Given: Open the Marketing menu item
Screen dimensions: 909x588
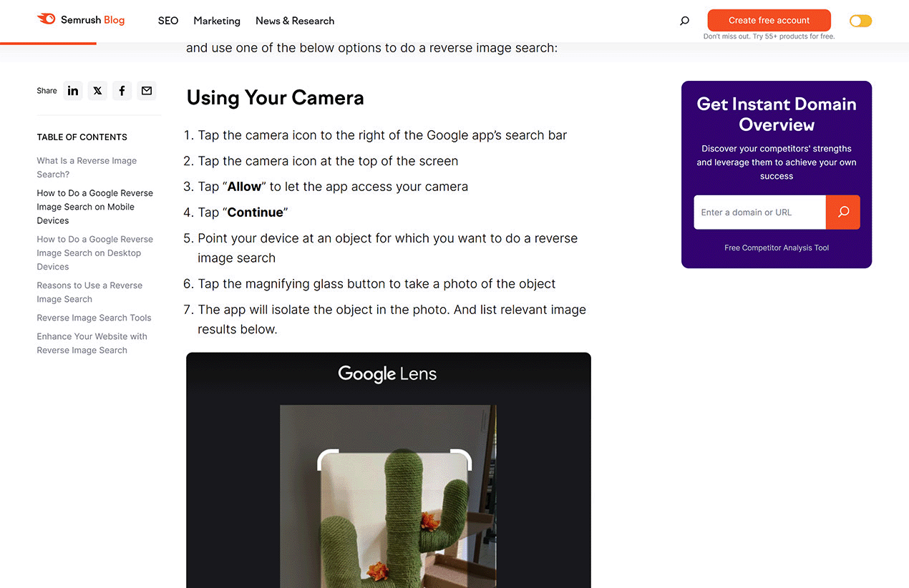Looking at the screenshot, I should [x=216, y=21].
